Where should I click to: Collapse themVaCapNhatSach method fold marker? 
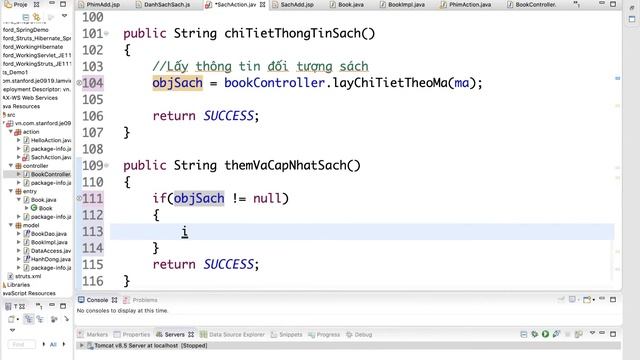tap(107, 165)
